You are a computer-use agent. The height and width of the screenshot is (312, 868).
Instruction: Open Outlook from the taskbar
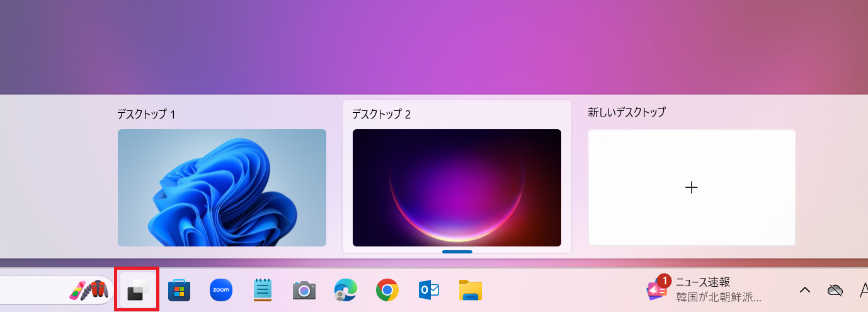(x=429, y=290)
